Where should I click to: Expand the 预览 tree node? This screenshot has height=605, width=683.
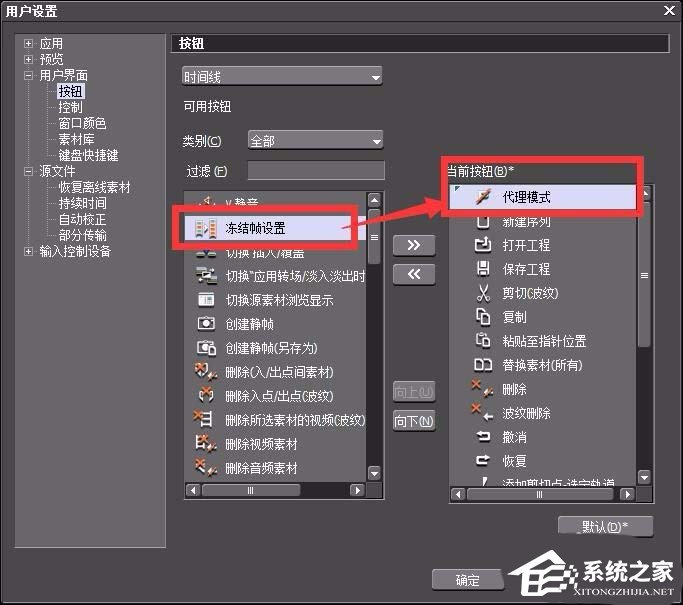[x=28, y=59]
